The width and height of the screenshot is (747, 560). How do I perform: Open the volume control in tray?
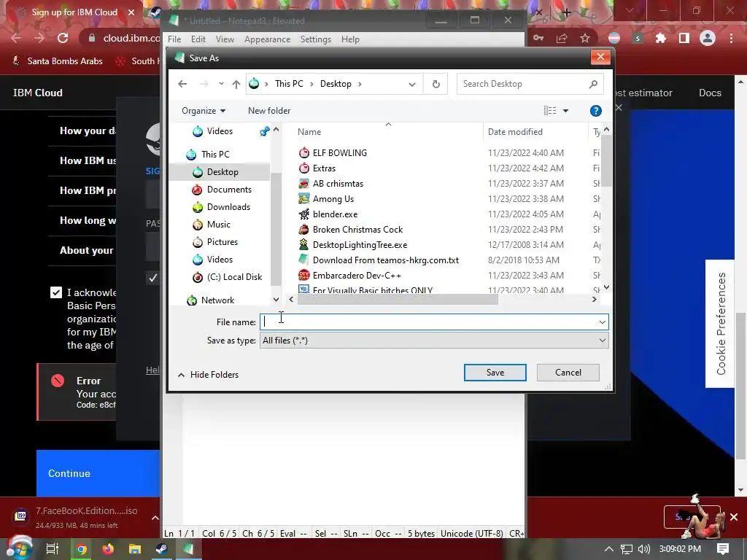pos(643,549)
